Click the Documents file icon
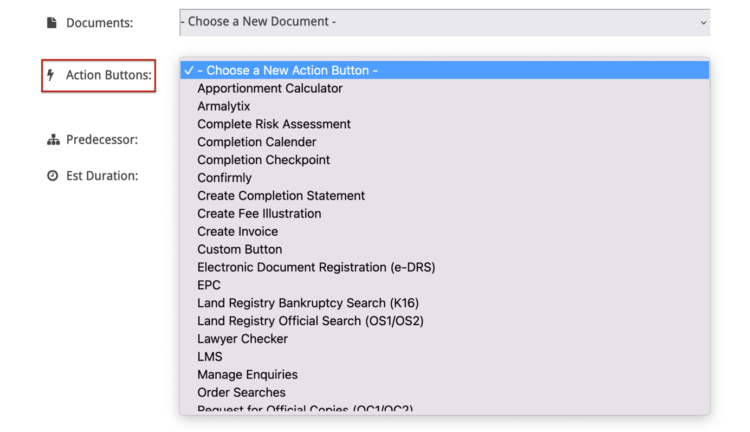 point(51,23)
